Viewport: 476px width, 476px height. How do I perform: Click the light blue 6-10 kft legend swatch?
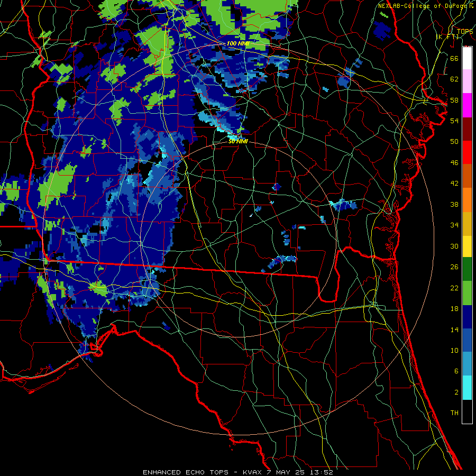tap(467, 364)
